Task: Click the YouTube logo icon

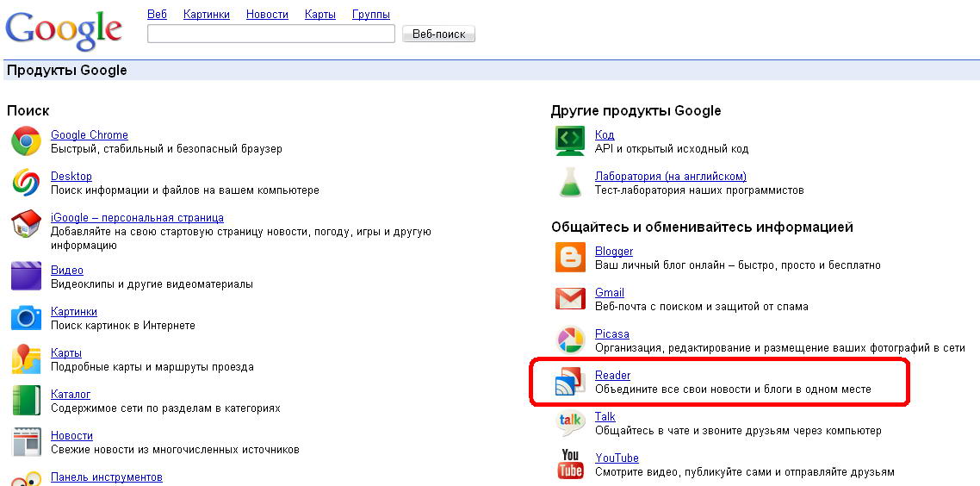Action: pos(570,464)
